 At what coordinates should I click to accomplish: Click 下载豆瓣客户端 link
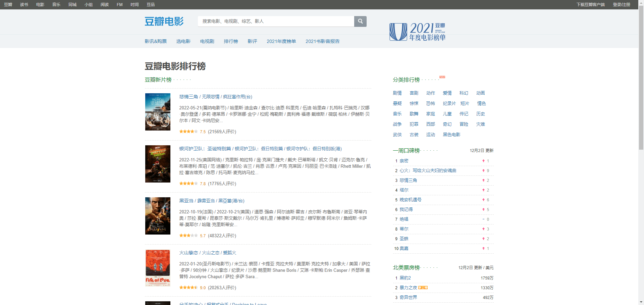[x=590, y=5]
